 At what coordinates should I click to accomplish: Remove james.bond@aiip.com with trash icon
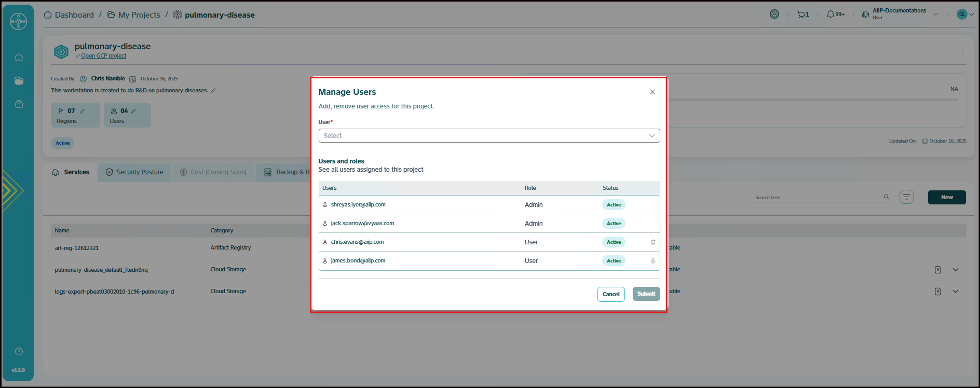[x=653, y=261]
